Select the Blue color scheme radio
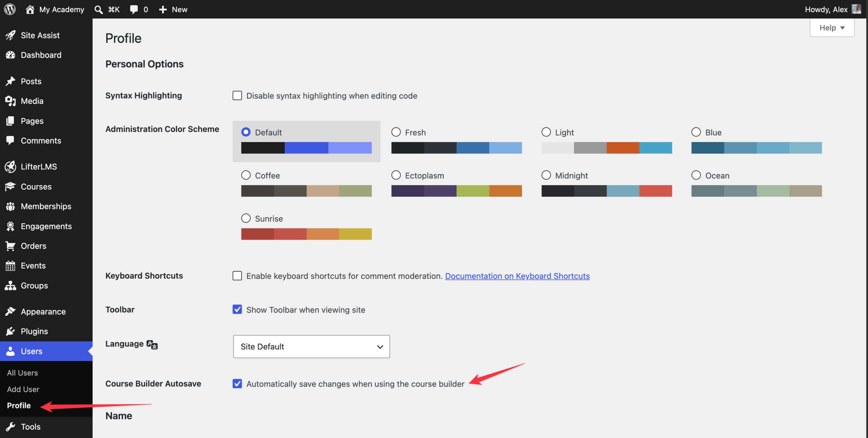Screen dimensions: 868x438 pyautogui.click(x=696, y=132)
